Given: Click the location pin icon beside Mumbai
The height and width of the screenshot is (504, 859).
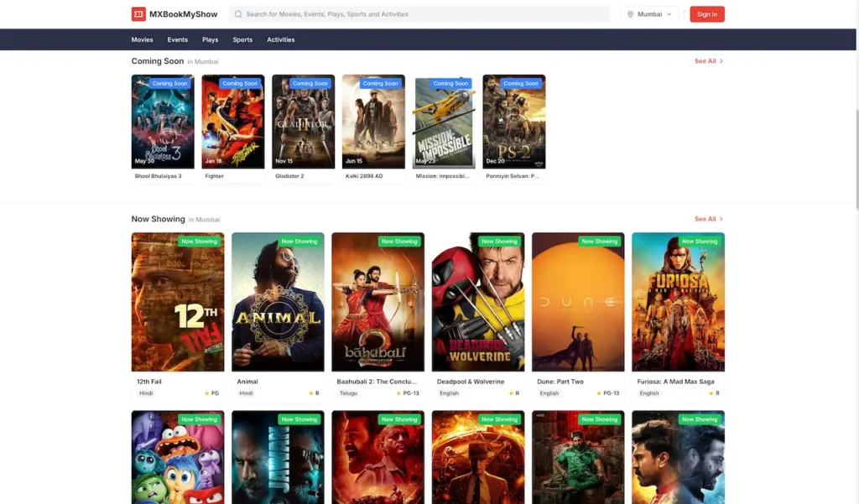Looking at the screenshot, I should point(630,14).
